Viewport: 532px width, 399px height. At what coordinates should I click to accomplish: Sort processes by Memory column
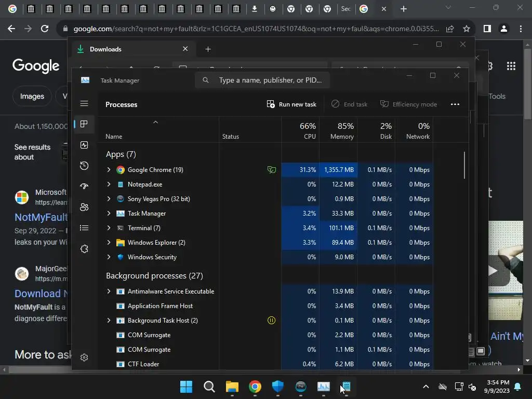tap(338, 130)
